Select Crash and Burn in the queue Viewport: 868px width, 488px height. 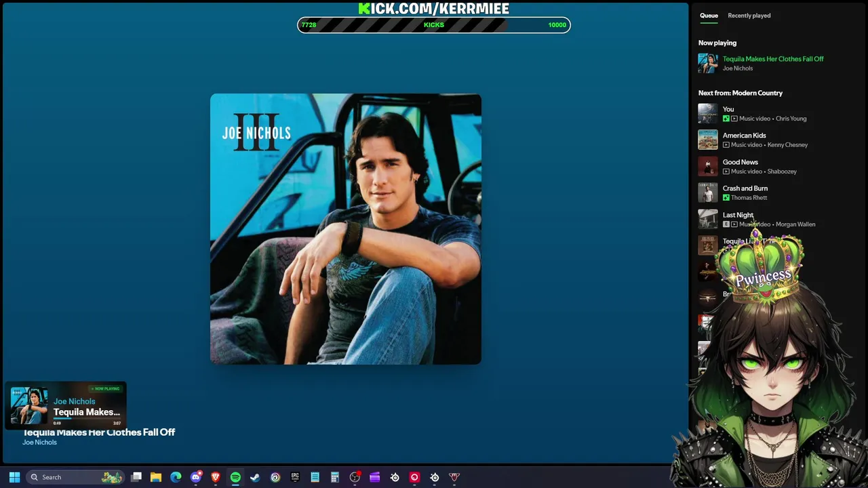click(745, 188)
